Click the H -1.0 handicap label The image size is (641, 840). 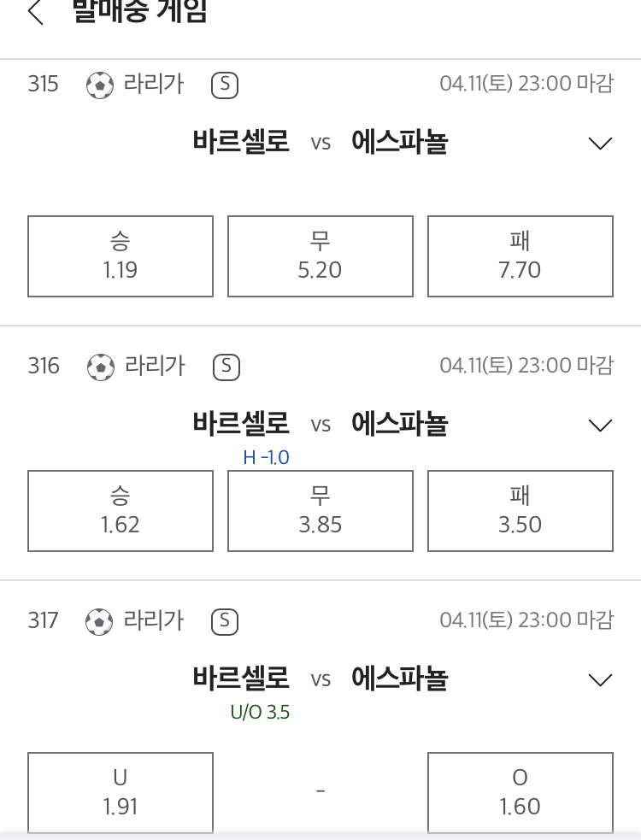267,457
